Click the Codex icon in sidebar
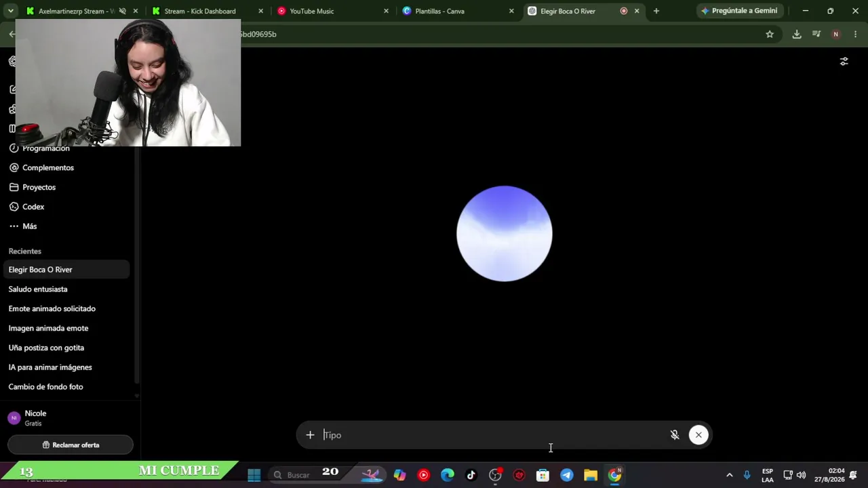Viewport: 868px width, 488px height. pyautogui.click(x=14, y=207)
